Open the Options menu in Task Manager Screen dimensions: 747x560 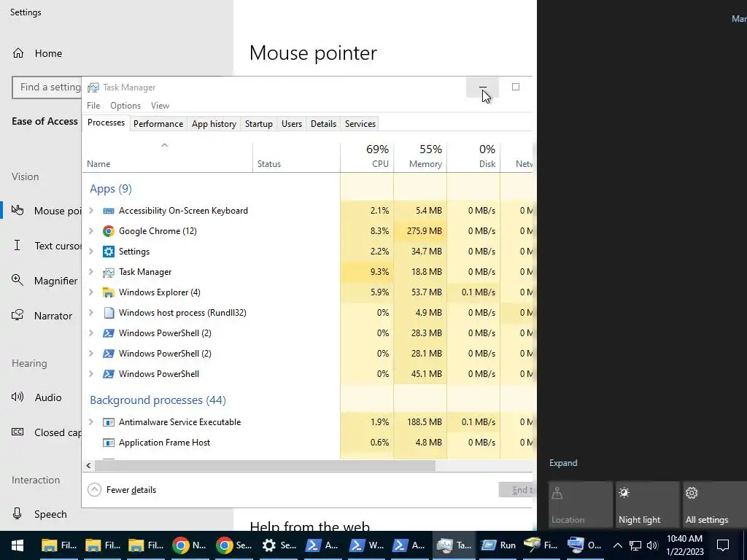[x=125, y=106]
